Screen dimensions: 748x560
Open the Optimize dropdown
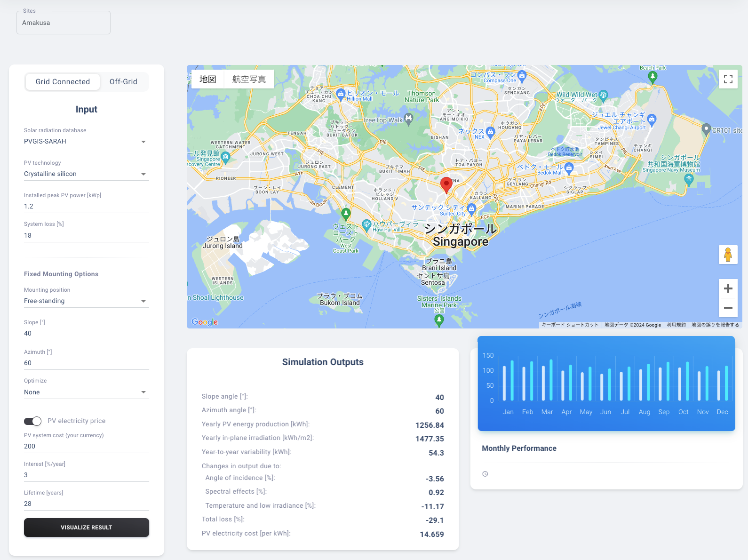(87, 392)
